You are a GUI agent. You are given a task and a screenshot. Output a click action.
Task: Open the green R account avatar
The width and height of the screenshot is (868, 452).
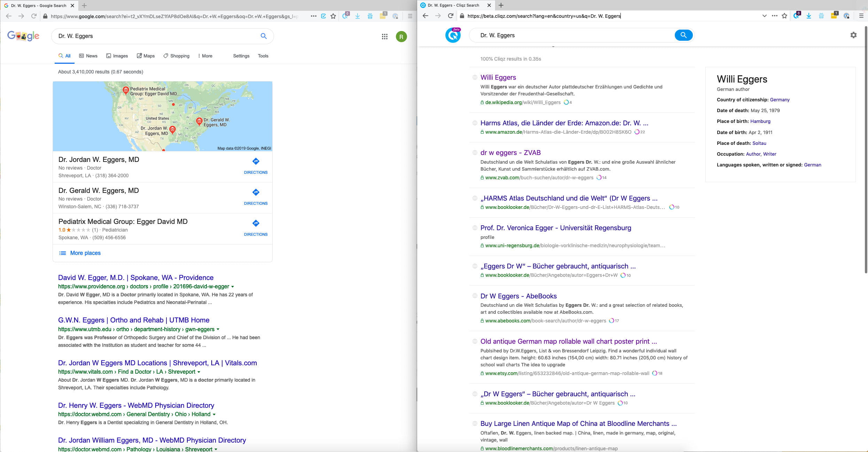click(401, 37)
